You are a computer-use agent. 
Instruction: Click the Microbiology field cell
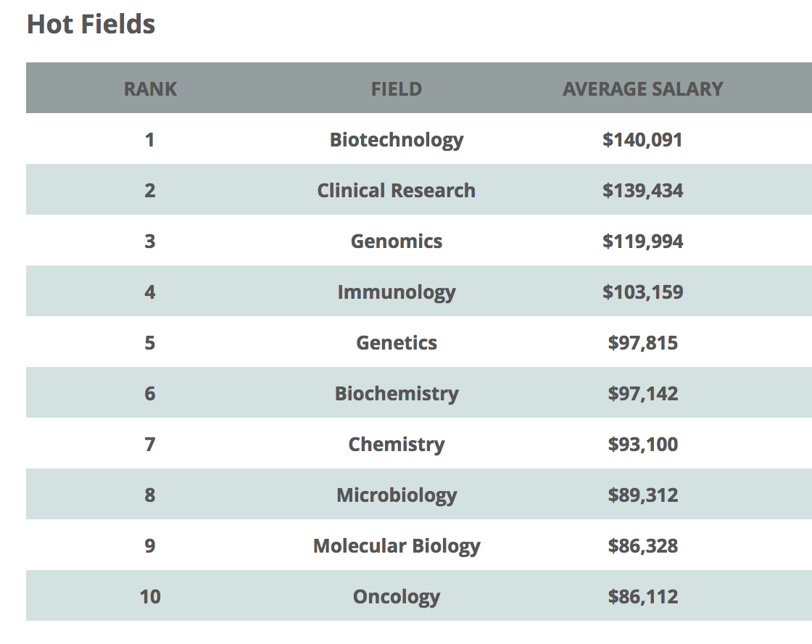tap(396, 495)
